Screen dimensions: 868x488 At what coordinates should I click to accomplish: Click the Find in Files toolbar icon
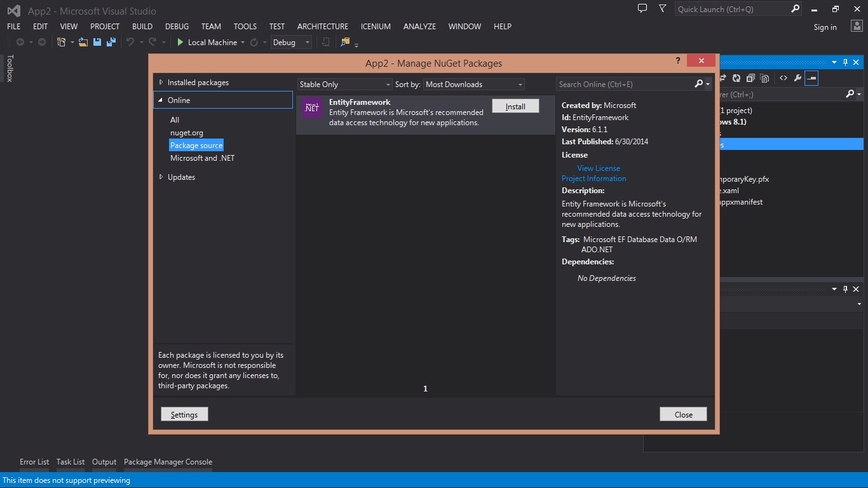(345, 43)
